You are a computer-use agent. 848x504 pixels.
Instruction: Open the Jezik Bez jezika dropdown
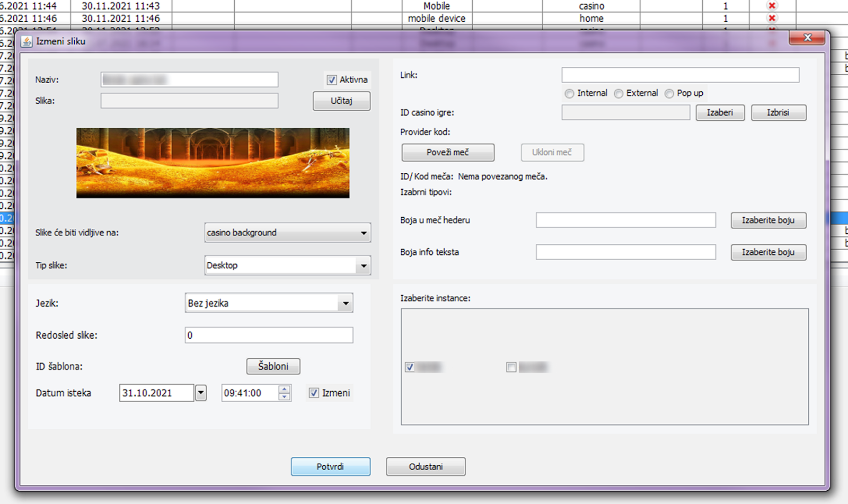click(269, 303)
